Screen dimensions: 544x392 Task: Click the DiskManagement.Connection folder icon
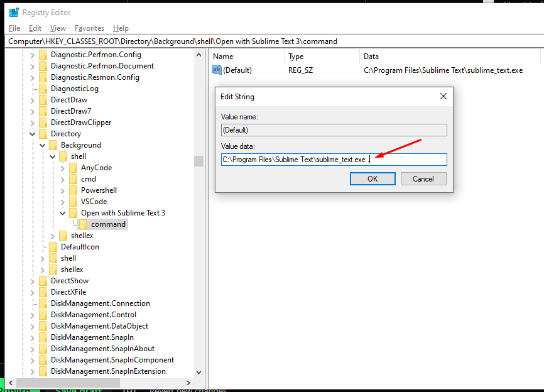[x=43, y=303]
